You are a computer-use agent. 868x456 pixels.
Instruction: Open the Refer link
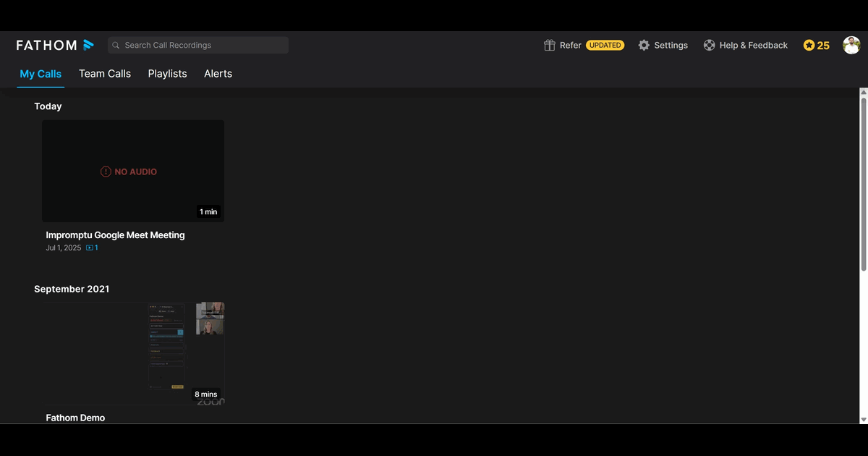[570, 45]
